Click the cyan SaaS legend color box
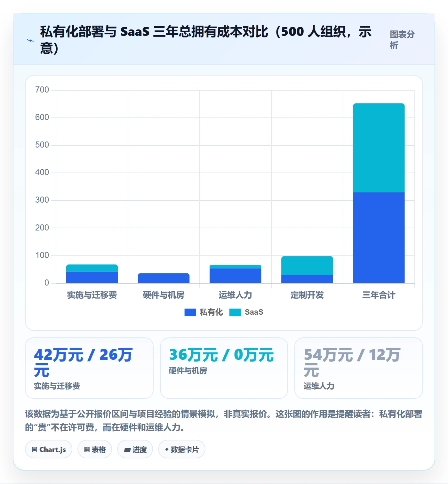This screenshot has height=484, width=448. pyautogui.click(x=235, y=312)
